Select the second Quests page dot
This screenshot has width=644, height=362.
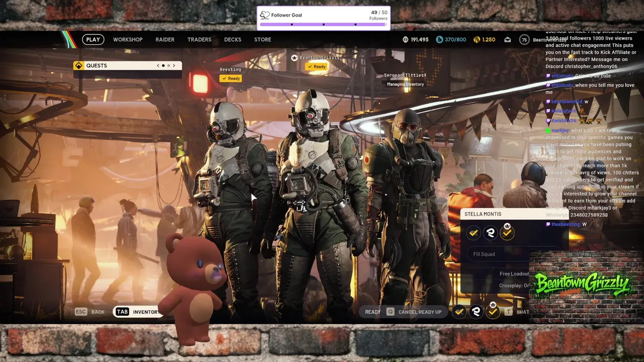(x=169, y=65)
